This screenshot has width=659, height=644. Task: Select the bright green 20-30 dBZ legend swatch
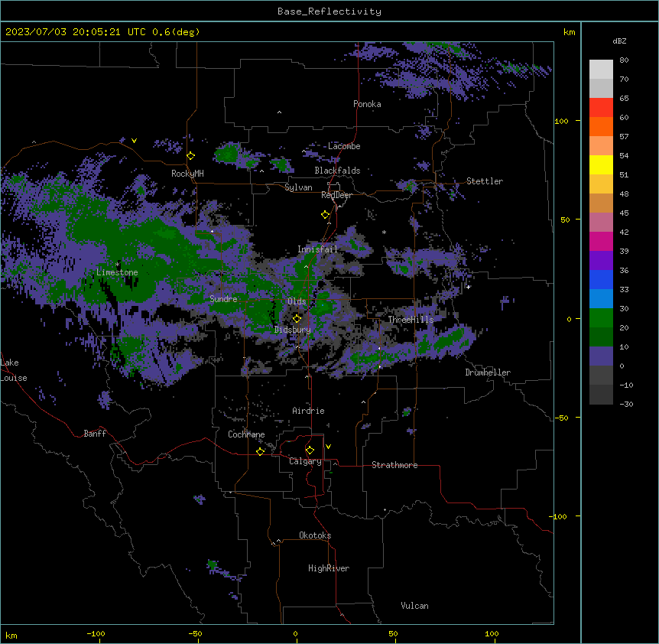(x=601, y=318)
